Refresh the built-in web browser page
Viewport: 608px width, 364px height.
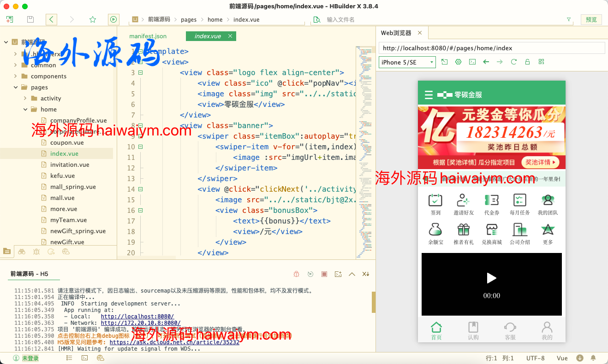click(513, 62)
